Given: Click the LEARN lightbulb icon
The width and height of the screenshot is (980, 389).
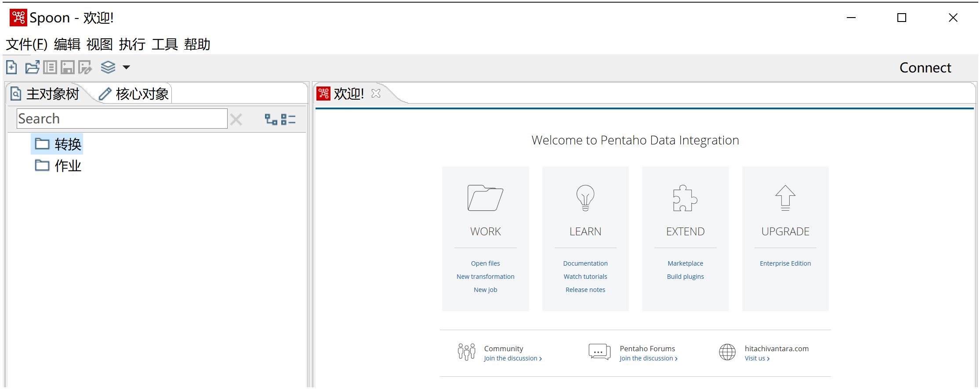Looking at the screenshot, I should click(x=585, y=198).
